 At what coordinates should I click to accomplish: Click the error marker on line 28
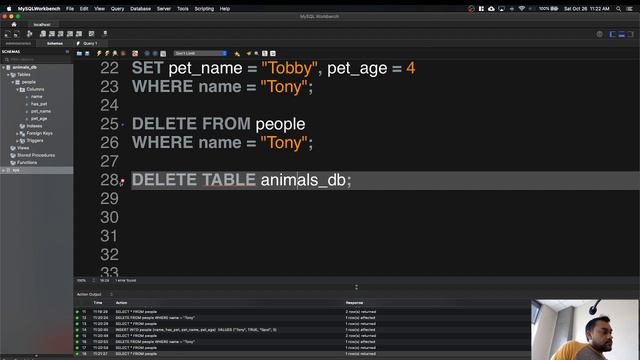coord(122,182)
